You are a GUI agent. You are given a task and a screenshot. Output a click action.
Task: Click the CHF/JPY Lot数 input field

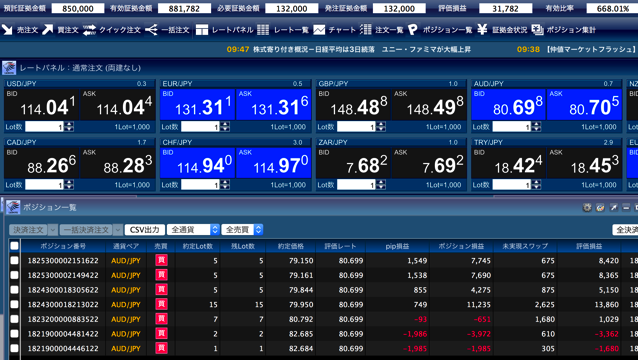tap(201, 185)
